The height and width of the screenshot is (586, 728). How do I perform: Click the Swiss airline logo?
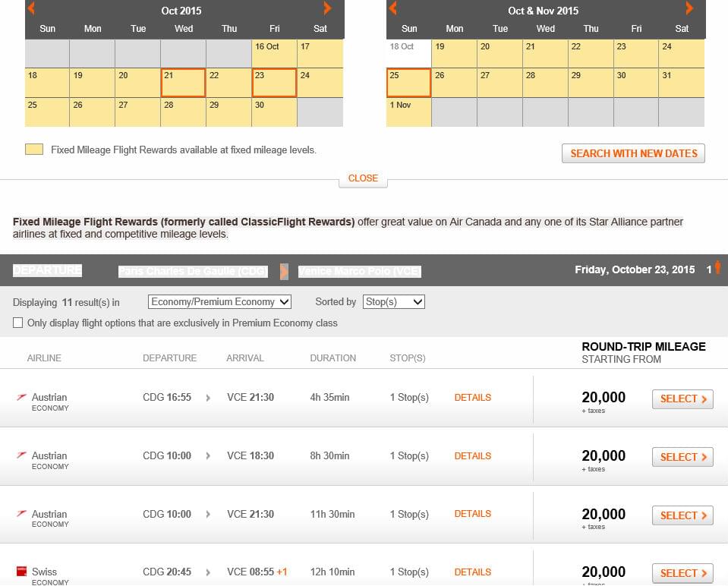click(21, 571)
